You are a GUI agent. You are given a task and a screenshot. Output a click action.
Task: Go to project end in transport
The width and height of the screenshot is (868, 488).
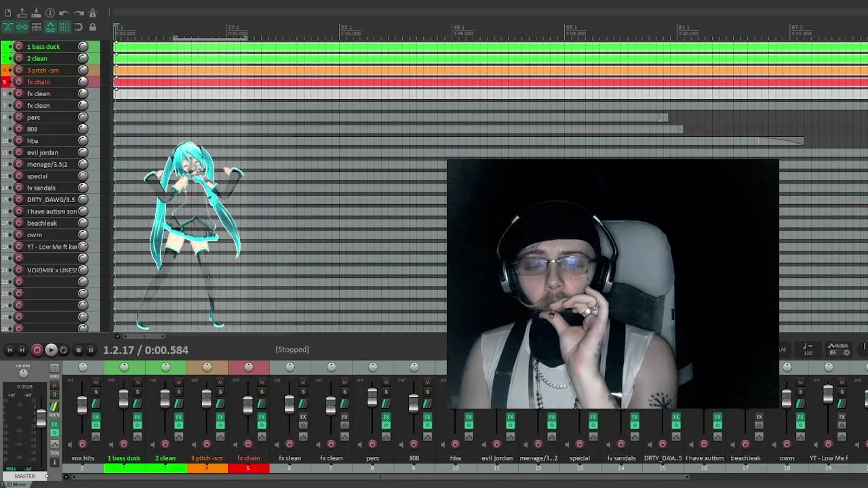tap(22, 350)
